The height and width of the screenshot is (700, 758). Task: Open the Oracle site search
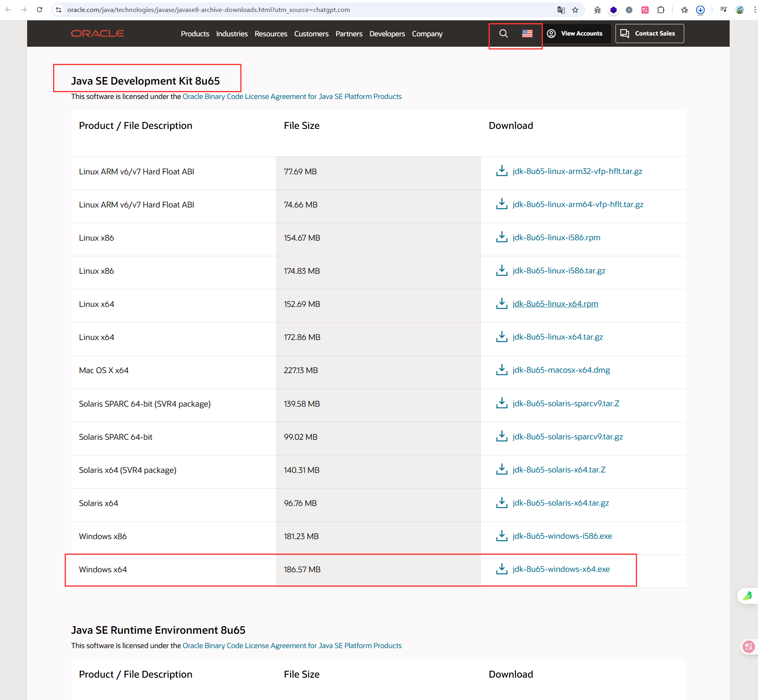tap(504, 34)
